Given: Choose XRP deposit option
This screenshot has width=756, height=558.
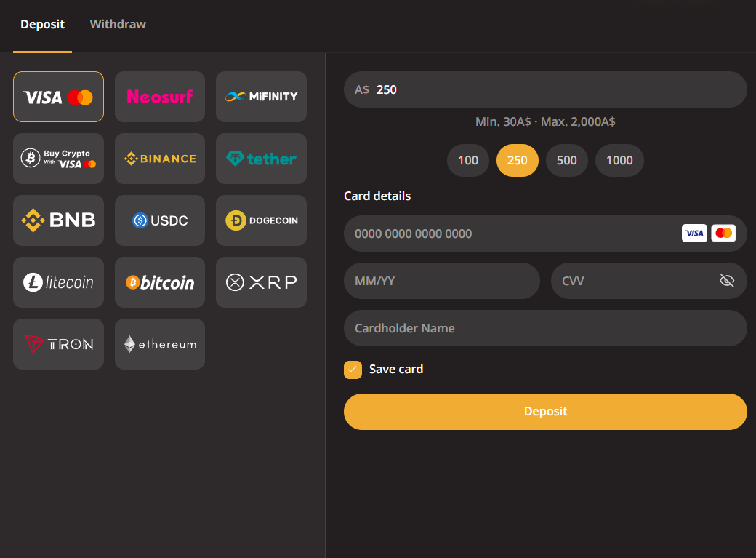Looking at the screenshot, I should [261, 282].
